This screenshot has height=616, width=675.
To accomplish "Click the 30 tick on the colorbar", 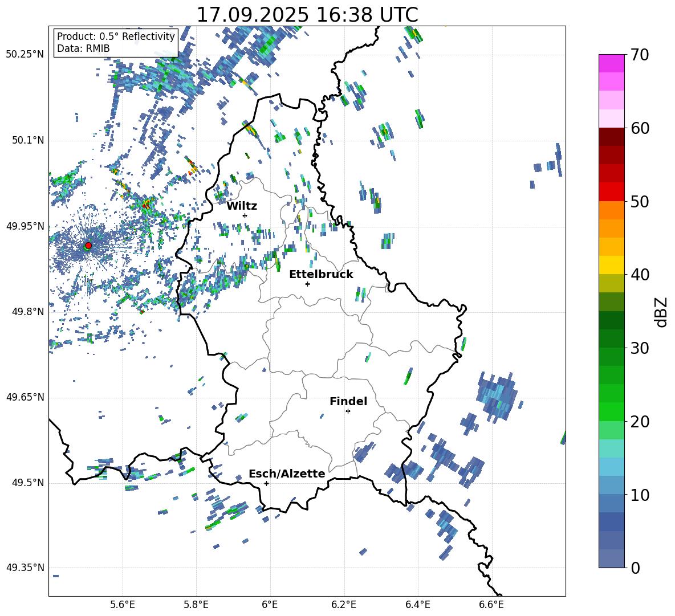I will tap(639, 348).
